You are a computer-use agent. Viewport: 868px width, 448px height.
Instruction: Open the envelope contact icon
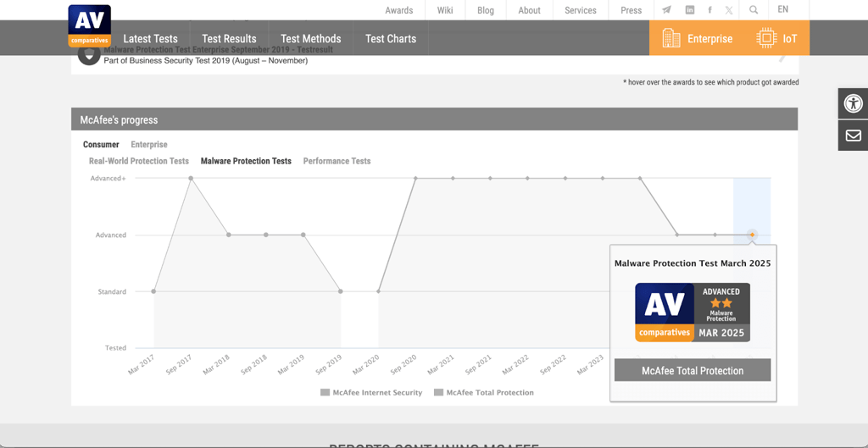coord(853,136)
